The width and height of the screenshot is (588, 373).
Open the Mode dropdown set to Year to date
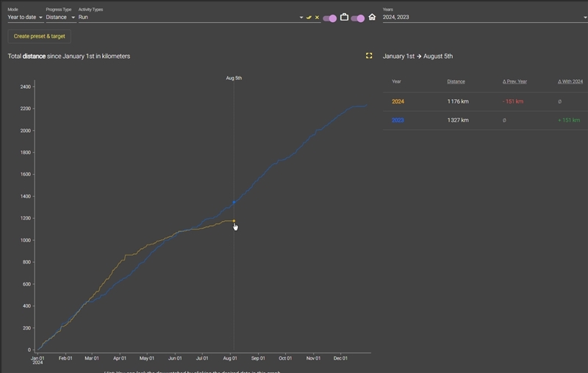tap(25, 17)
